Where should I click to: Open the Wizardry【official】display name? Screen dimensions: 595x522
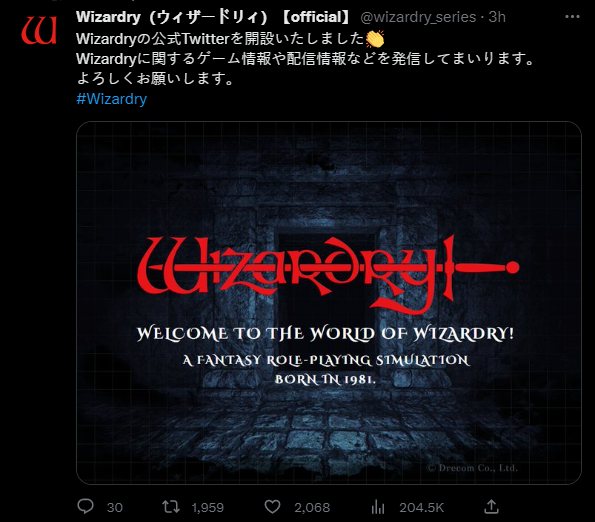point(214,17)
